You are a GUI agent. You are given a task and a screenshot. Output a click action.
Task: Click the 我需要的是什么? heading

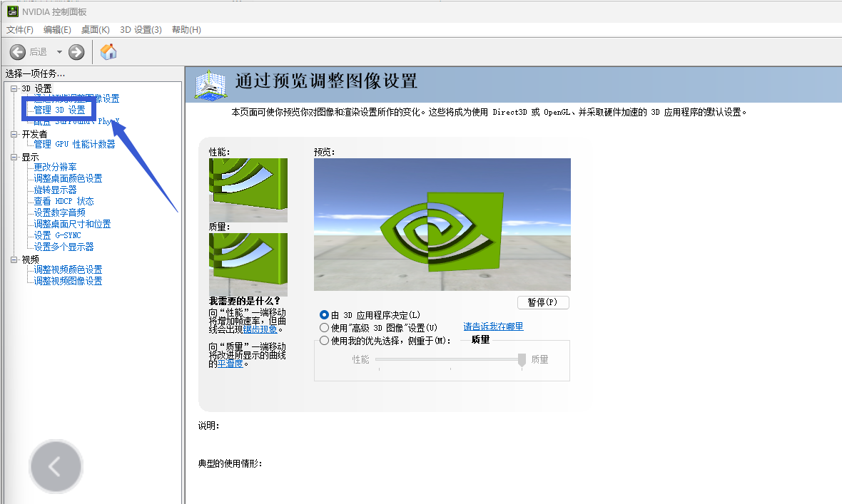(x=244, y=301)
